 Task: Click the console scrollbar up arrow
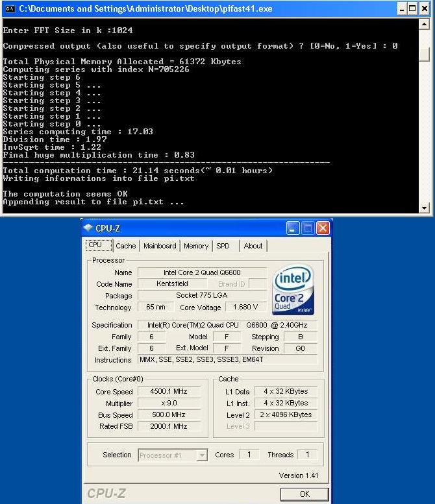425,25
